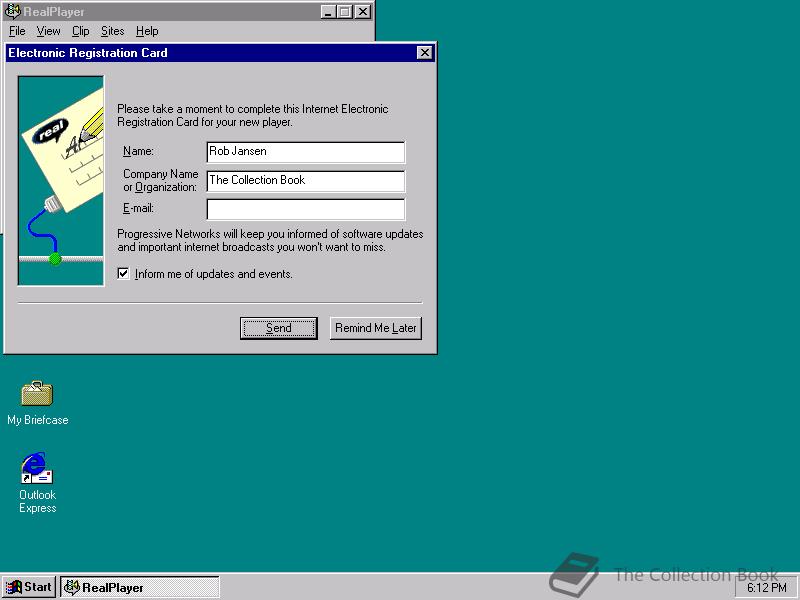Minimize the RealPlayer window
800x600 pixels.
tap(328, 12)
